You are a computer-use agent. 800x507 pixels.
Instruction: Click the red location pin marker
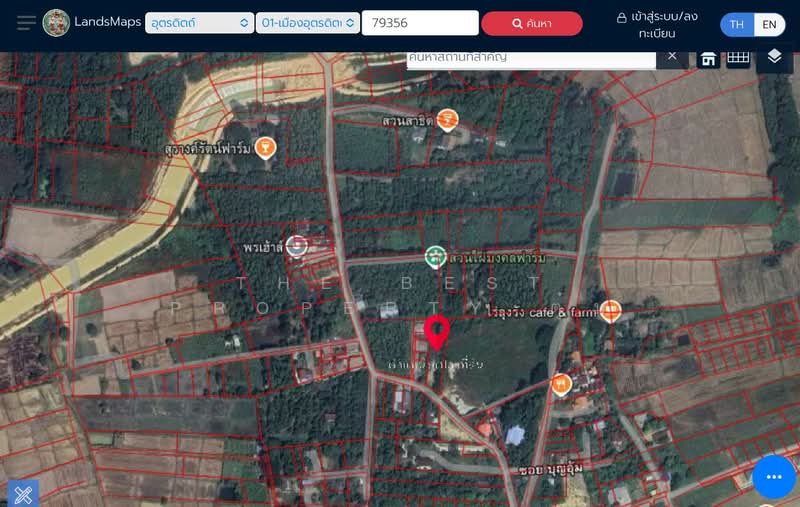click(x=436, y=332)
